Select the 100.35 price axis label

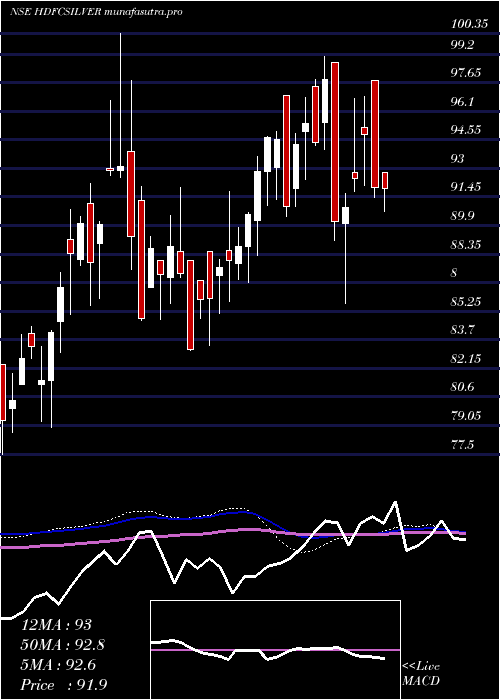click(469, 25)
